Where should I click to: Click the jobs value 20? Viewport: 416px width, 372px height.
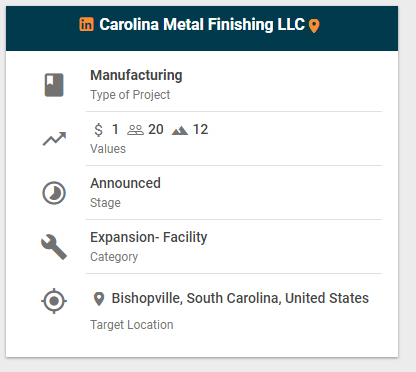tap(156, 130)
